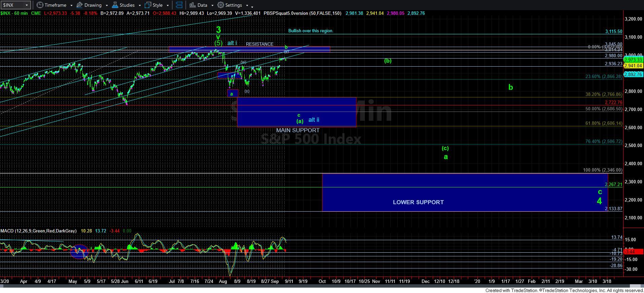Click the green '4' wave label

click(x=599, y=201)
